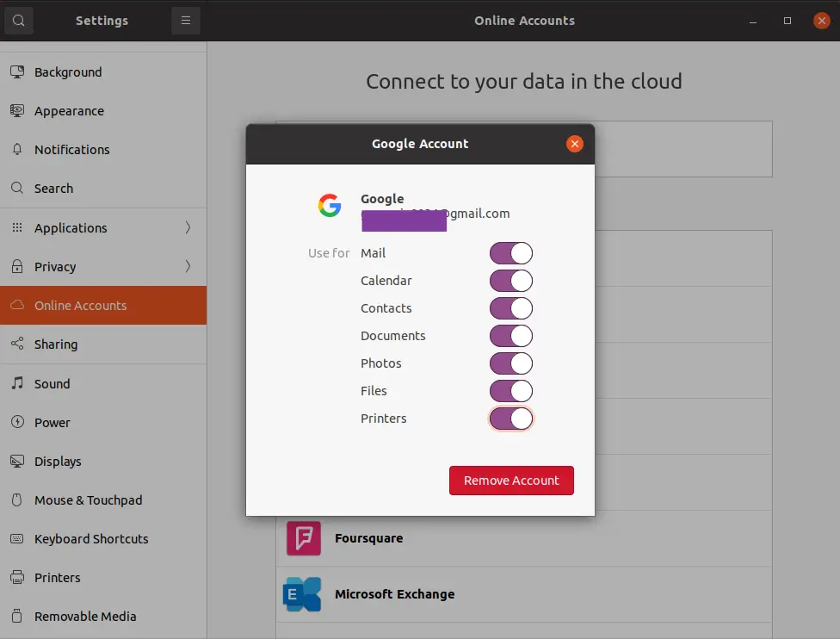
Task: Click the Displays icon in sidebar
Action: (x=17, y=461)
